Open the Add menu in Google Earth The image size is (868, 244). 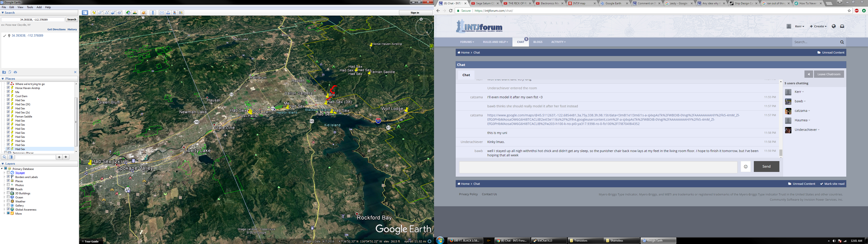pos(39,7)
